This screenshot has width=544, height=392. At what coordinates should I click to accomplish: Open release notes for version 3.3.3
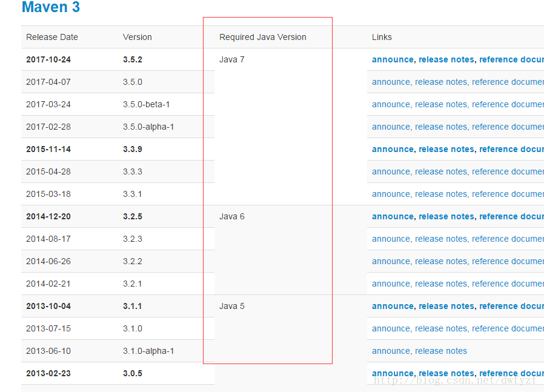(441, 171)
